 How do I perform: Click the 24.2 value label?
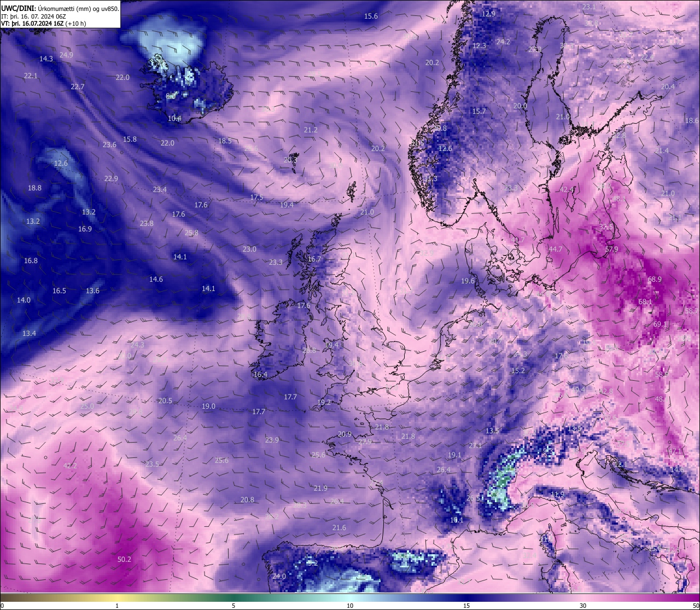pos(503,42)
